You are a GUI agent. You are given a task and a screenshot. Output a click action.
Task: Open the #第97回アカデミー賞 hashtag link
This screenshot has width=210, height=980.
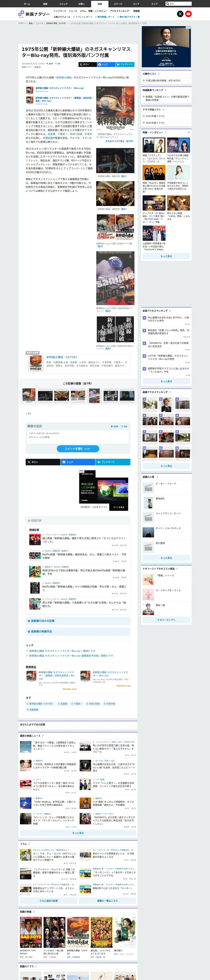[x=128, y=17]
